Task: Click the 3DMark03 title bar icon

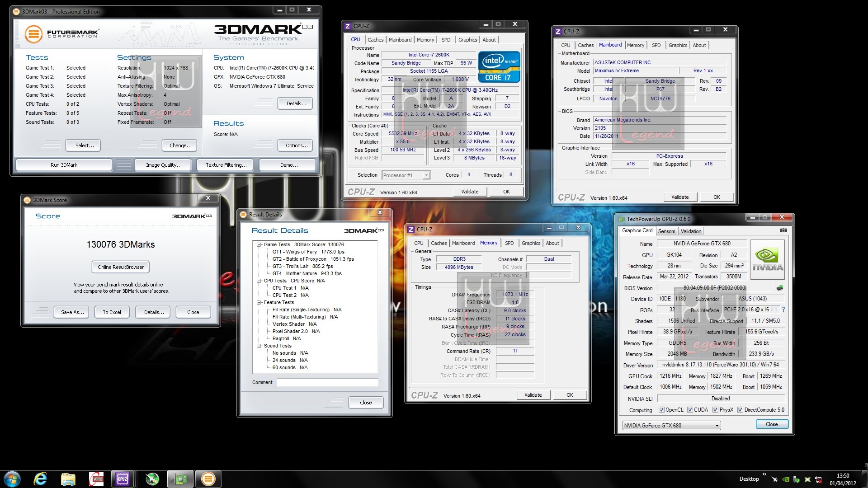Action: click(17, 12)
